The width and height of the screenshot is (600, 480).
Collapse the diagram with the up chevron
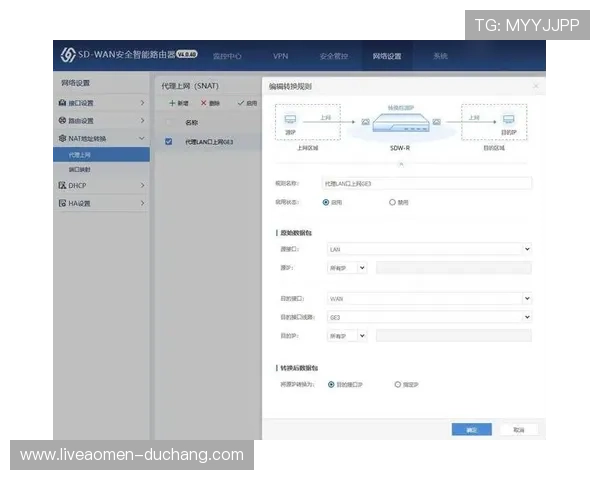401,164
